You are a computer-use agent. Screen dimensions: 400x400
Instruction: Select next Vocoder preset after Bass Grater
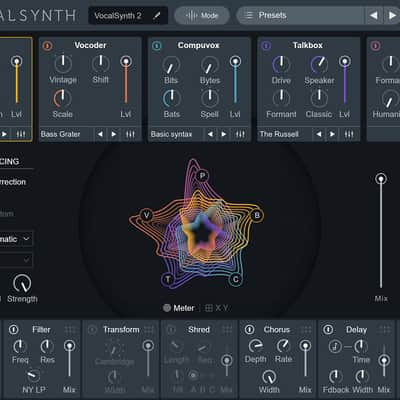point(114,134)
